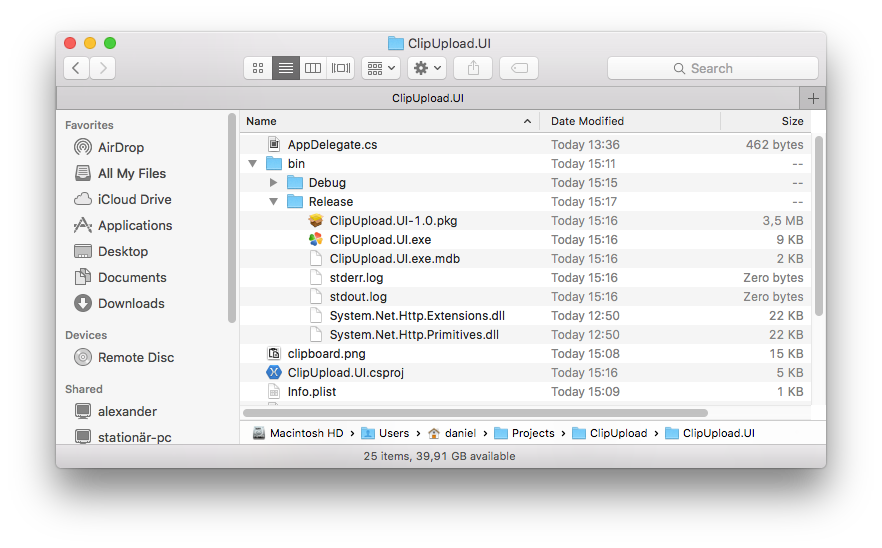Click daniel home in path bar
This screenshot has height=548, width=882.
click(452, 433)
